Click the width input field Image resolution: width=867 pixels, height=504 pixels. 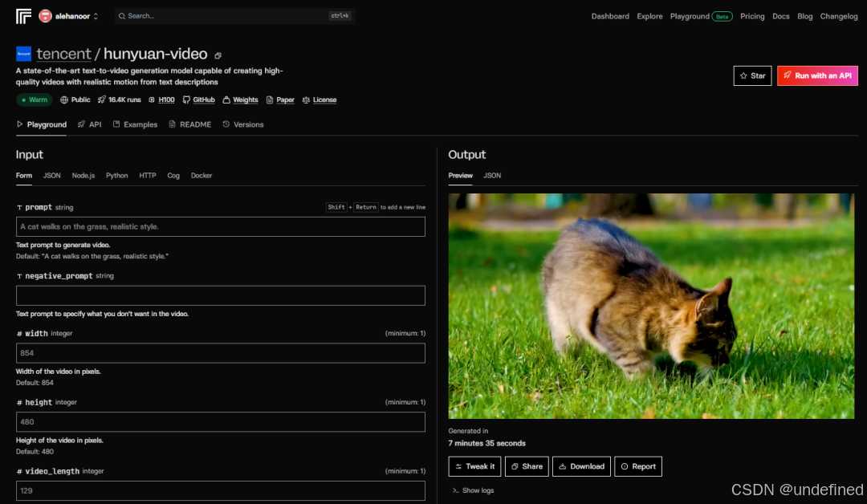pos(221,353)
